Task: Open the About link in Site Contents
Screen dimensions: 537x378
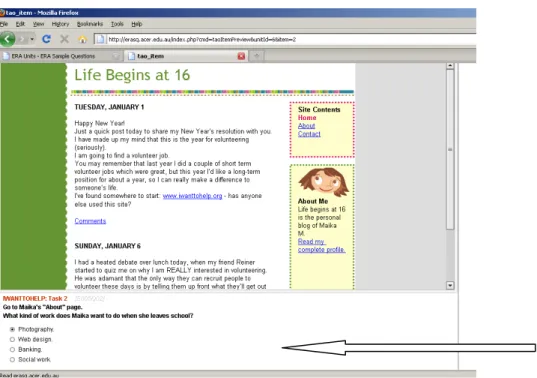Action: click(x=306, y=126)
